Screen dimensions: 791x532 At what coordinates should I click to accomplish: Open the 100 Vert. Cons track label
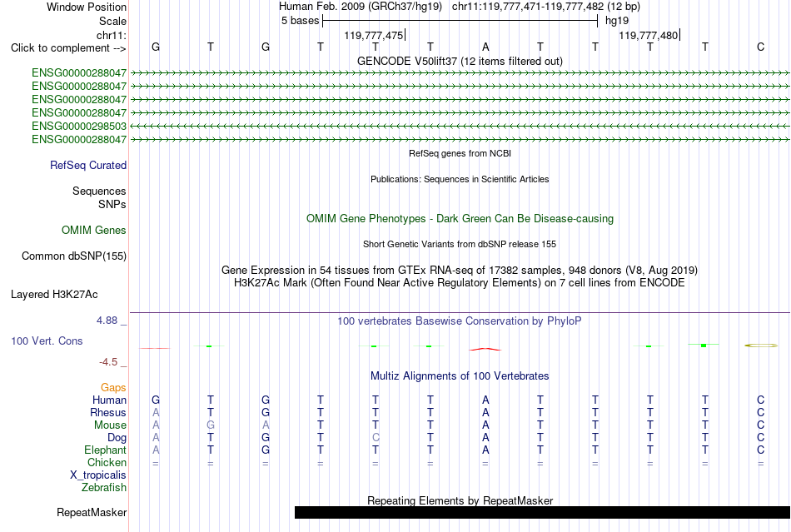(x=47, y=341)
